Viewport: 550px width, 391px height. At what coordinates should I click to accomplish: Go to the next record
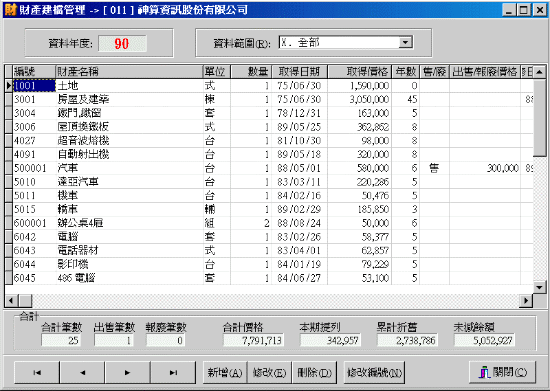[127, 372]
